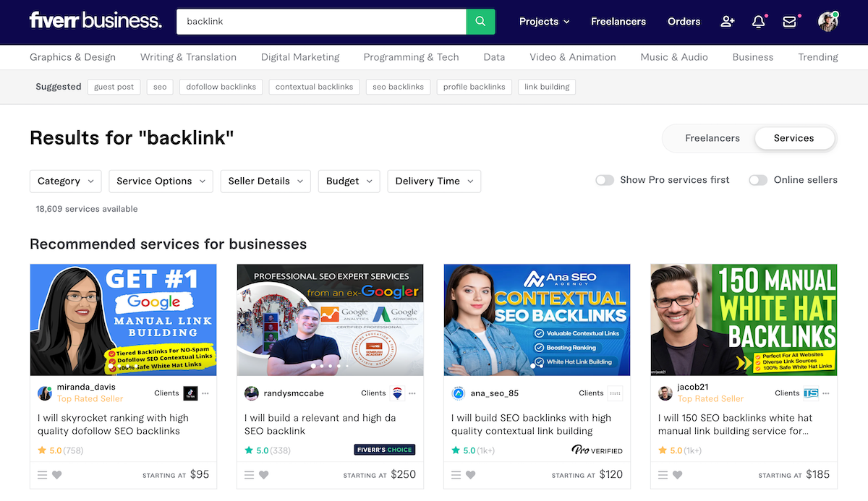868x501 pixels.
Task: Select the dofollow backlinks suggestion tag
Action: 221,87
